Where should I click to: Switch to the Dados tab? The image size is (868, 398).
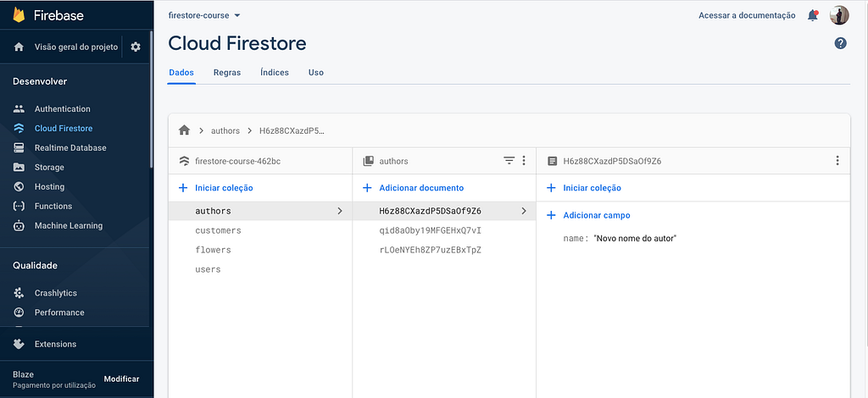point(181,73)
